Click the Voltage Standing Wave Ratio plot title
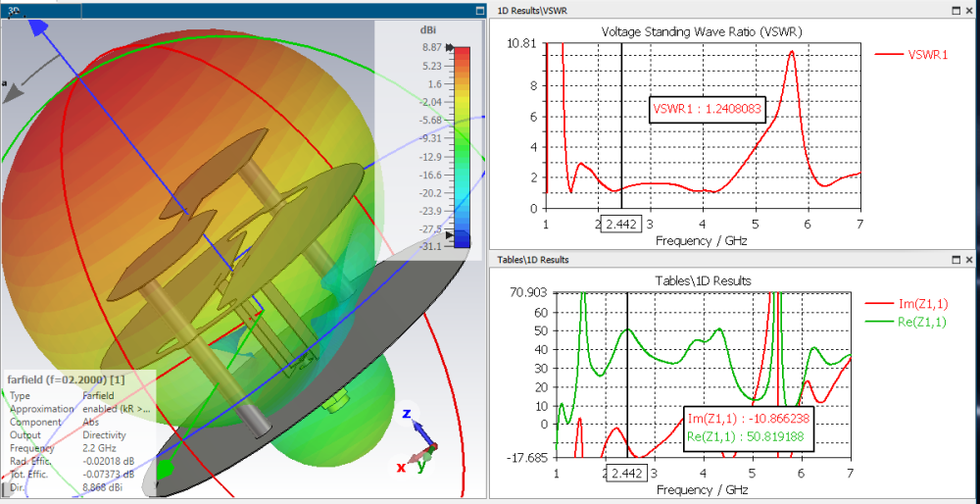The width and height of the screenshot is (980, 504). click(x=702, y=31)
